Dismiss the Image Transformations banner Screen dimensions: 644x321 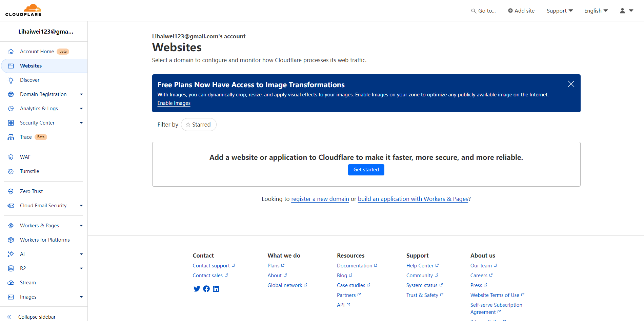tap(571, 84)
